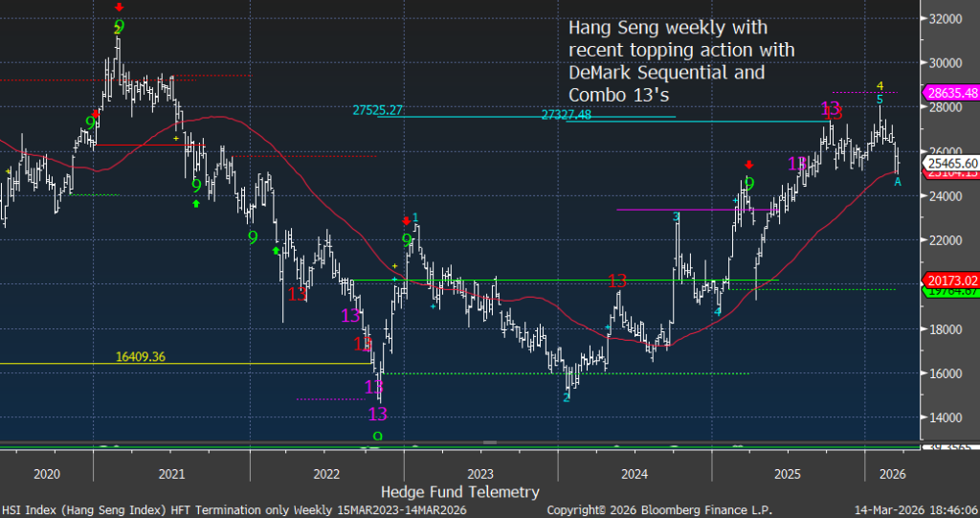Click the green 9 at the 2021 peak
980x518 pixels.
(x=119, y=26)
